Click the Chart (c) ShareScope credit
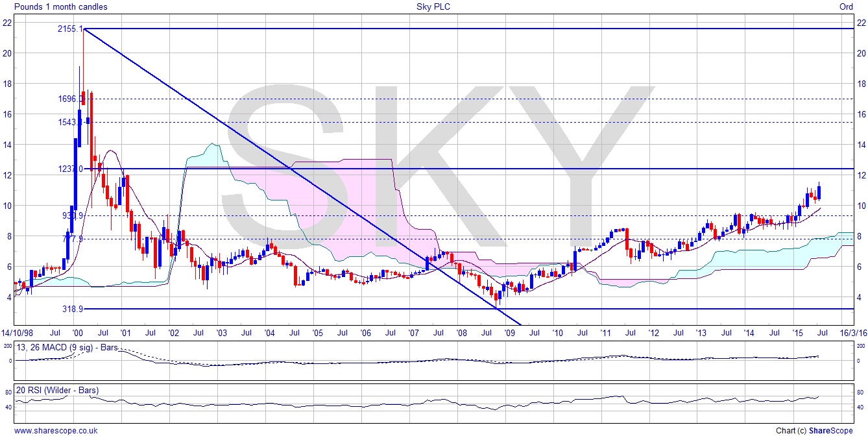 point(814,430)
